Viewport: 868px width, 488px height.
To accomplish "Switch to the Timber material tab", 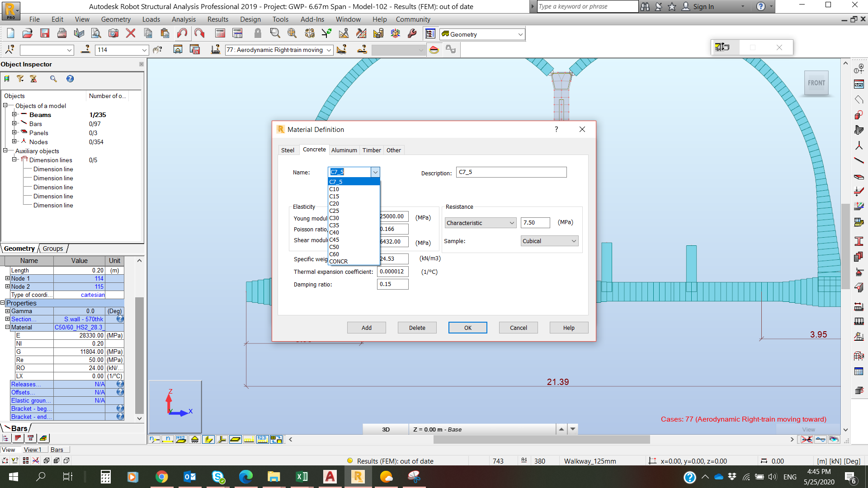I will [x=372, y=150].
